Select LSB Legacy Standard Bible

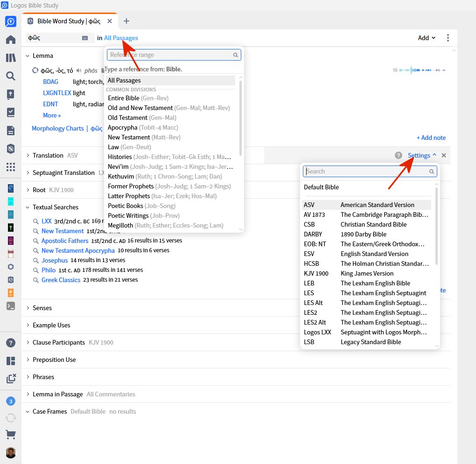367,342
